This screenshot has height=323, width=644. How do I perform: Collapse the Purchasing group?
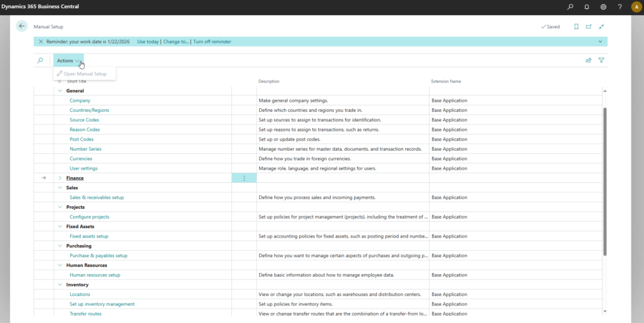pyautogui.click(x=60, y=246)
